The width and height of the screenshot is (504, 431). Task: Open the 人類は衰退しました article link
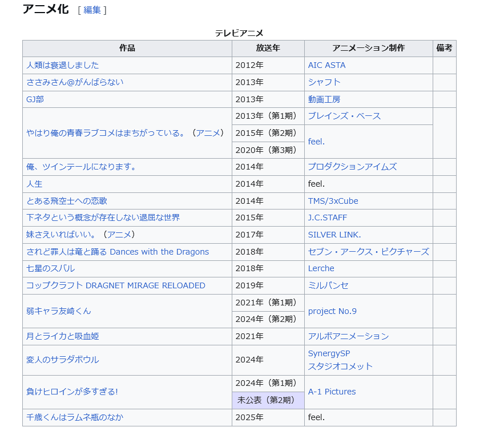pyautogui.click(x=62, y=65)
